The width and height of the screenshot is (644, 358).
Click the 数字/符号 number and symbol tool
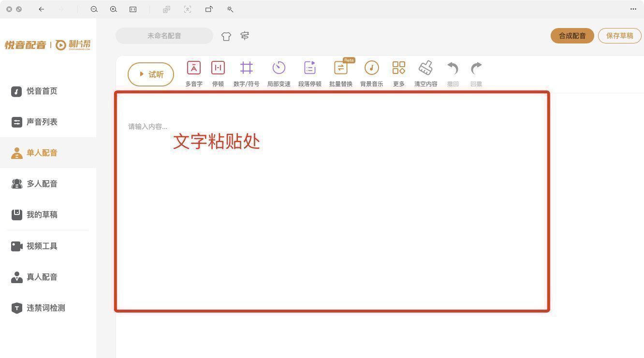click(246, 72)
